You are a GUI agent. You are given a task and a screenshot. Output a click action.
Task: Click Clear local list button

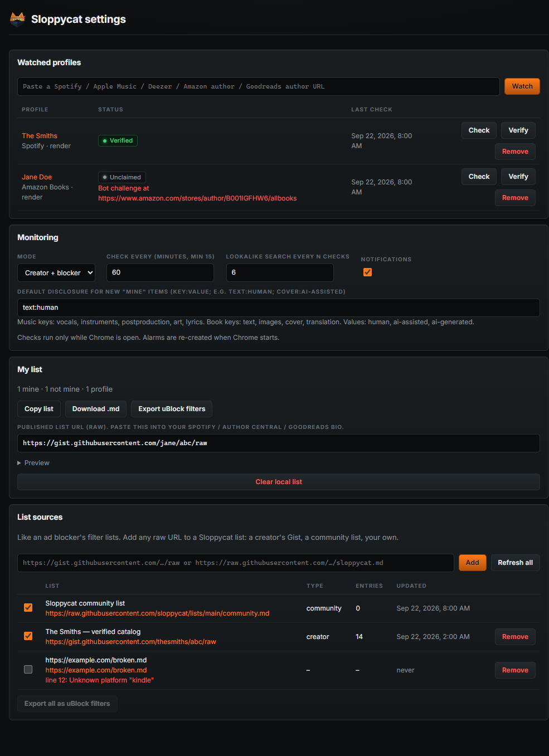(x=279, y=482)
